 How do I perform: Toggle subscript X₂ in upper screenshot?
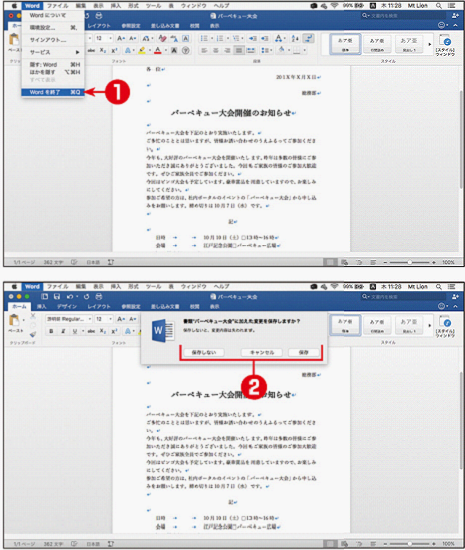point(102,50)
